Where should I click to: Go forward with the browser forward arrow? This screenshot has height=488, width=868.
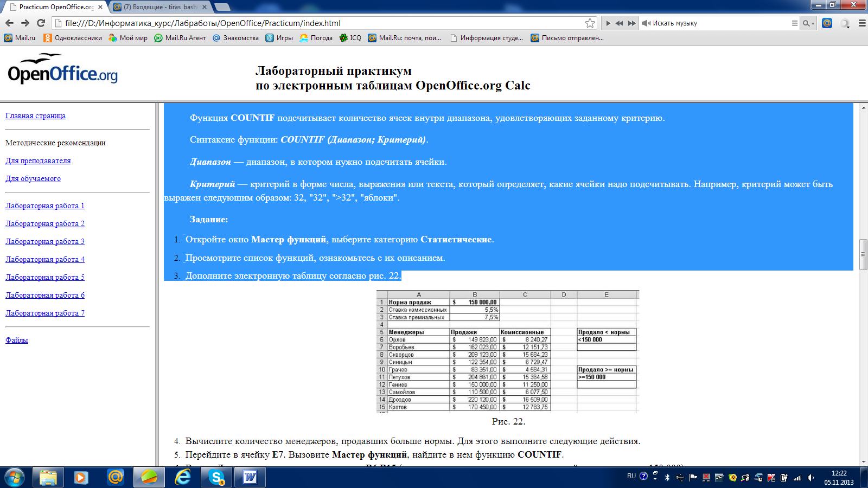pyautogui.click(x=25, y=23)
